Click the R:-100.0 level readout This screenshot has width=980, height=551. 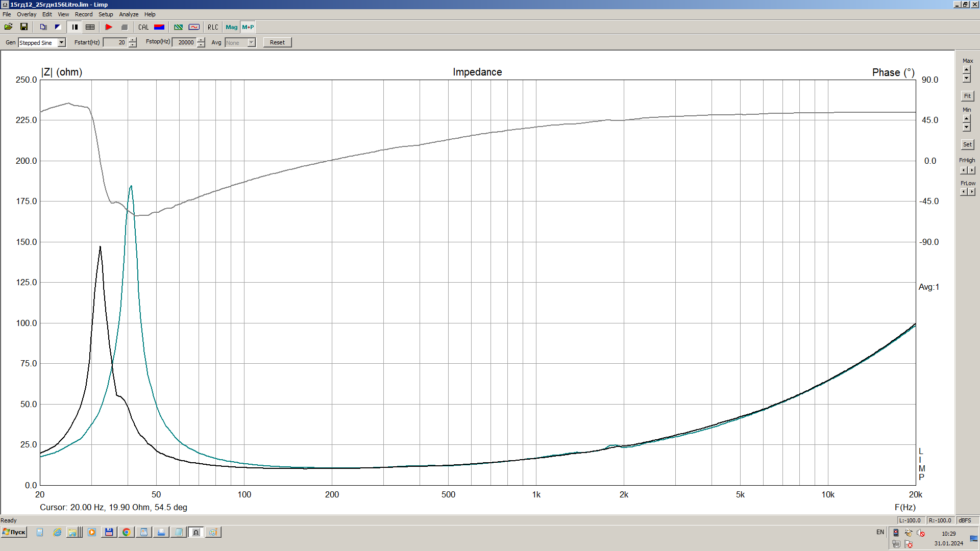point(940,520)
